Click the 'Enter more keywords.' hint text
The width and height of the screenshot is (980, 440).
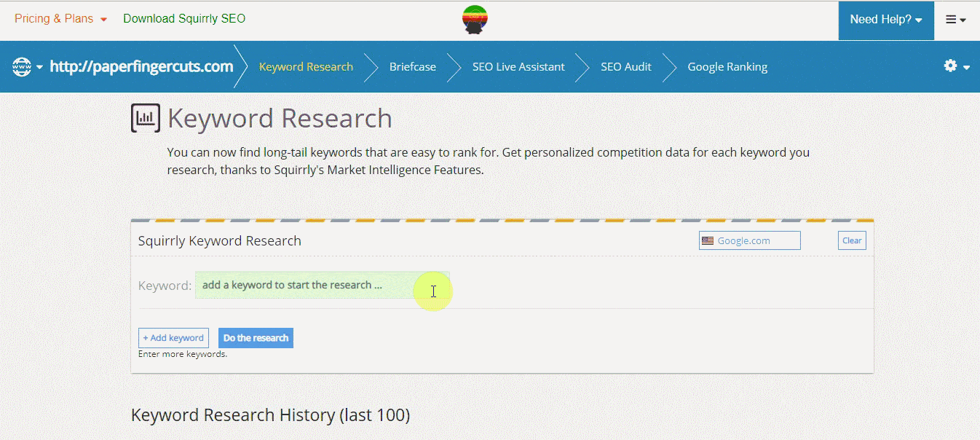[183, 355]
